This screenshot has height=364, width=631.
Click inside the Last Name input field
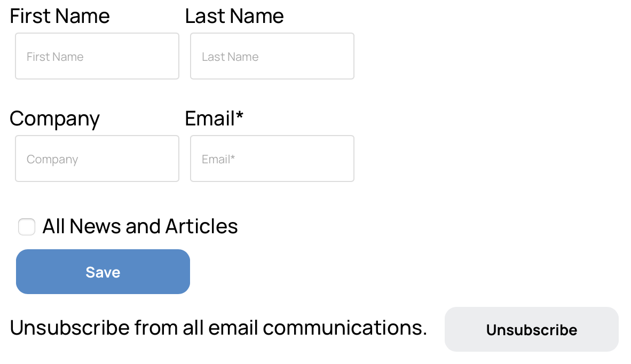point(272,56)
